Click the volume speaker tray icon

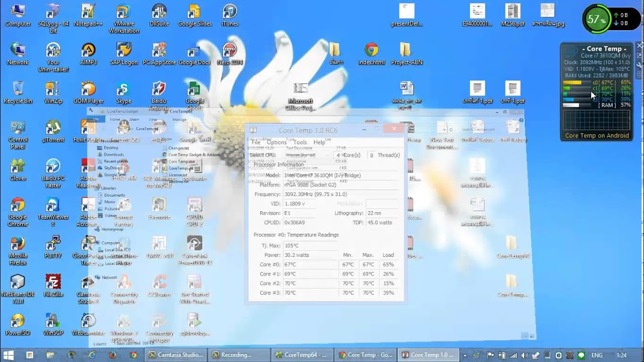(525, 355)
